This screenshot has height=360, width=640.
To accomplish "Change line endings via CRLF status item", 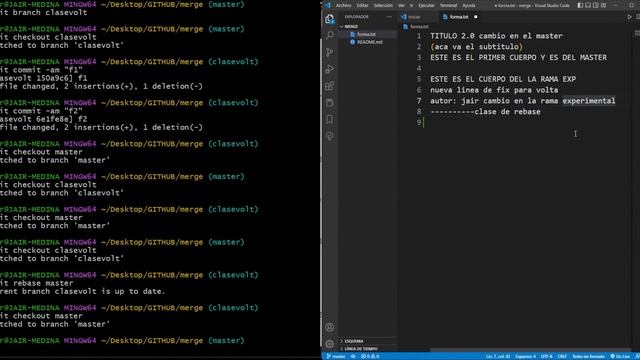I will [562, 356].
